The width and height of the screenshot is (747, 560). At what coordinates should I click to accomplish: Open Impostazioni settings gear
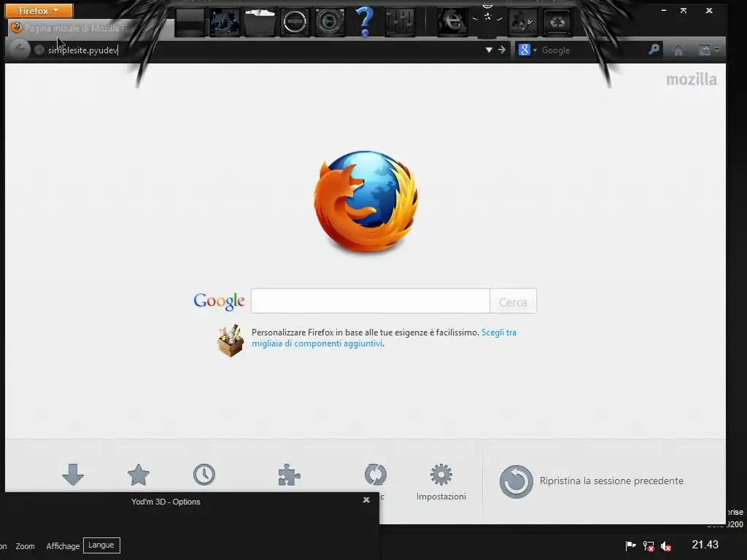[441, 482]
